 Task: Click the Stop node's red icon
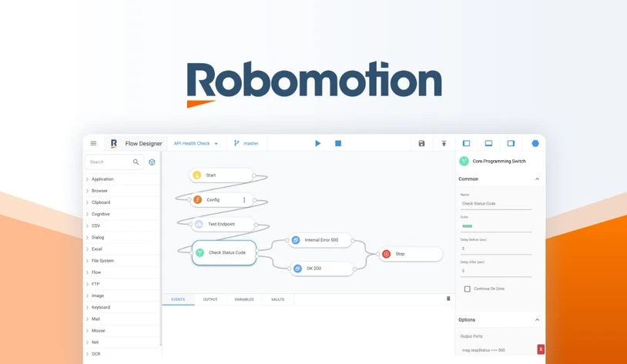[386, 254]
